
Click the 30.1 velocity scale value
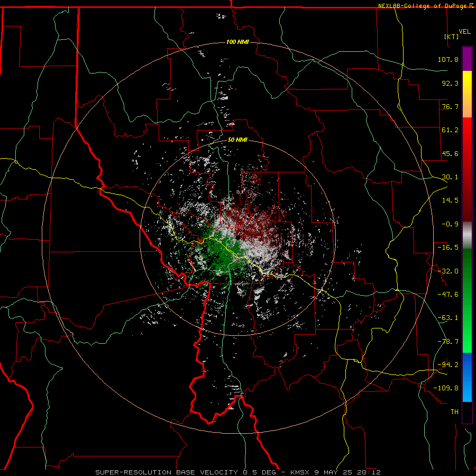pyautogui.click(x=450, y=177)
